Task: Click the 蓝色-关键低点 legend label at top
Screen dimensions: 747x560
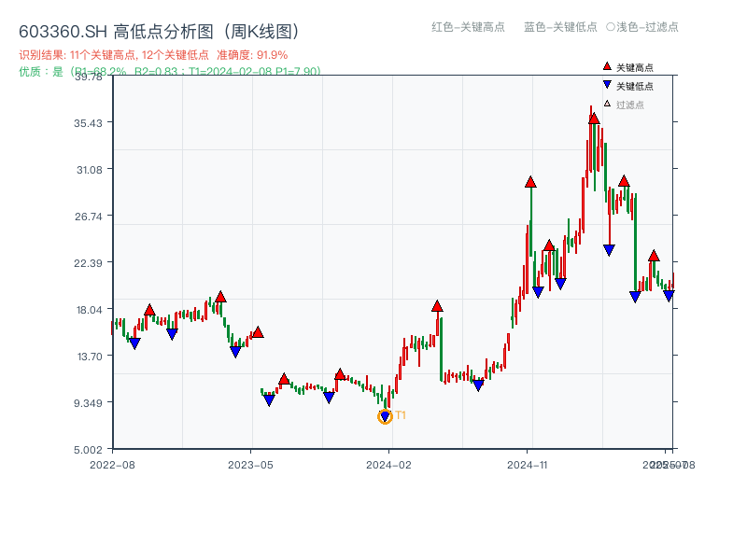Action: point(560,27)
